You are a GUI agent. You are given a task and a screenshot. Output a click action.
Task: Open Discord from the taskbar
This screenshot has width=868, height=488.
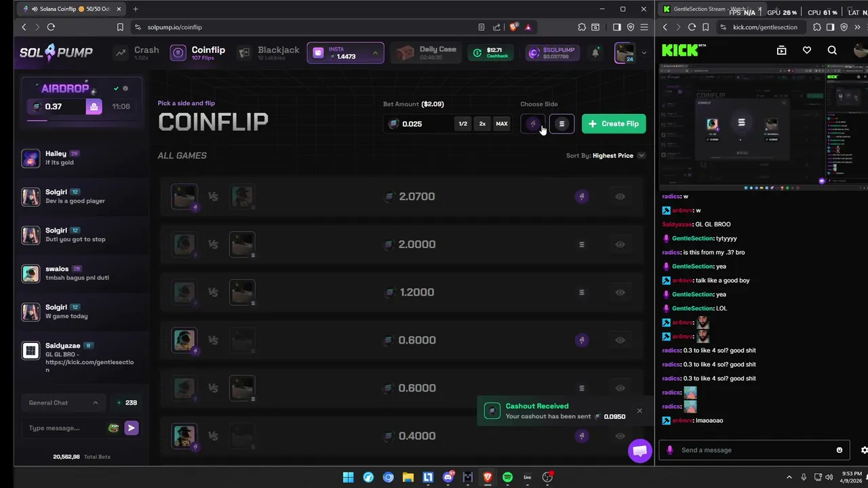pyautogui.click(x=448, y=477)
